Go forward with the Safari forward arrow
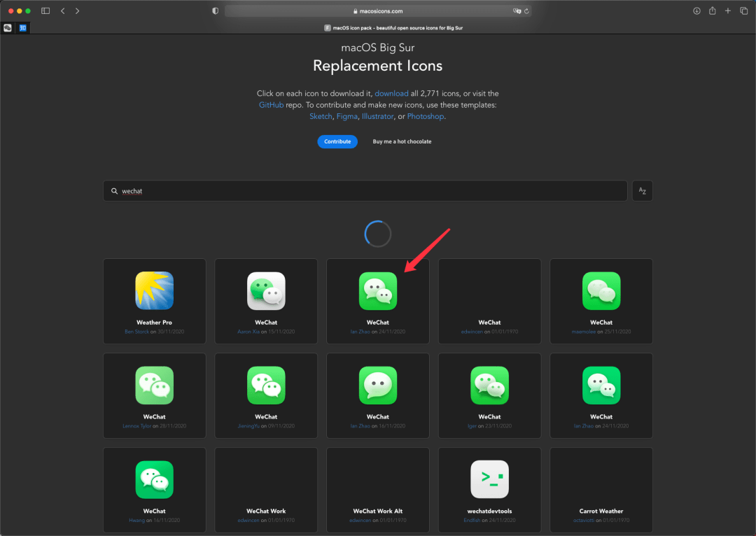The image size is (756, 536). (x=77, y=10)
